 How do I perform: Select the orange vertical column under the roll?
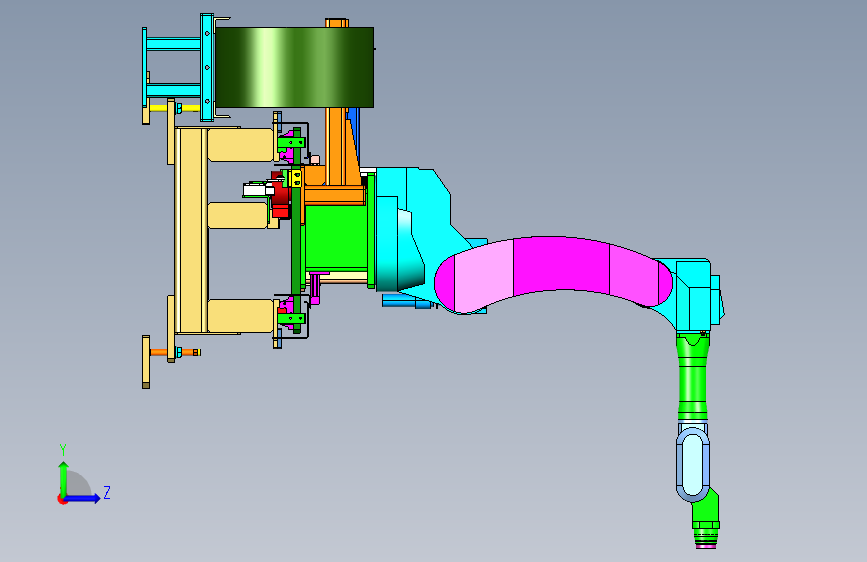point(336,145)
